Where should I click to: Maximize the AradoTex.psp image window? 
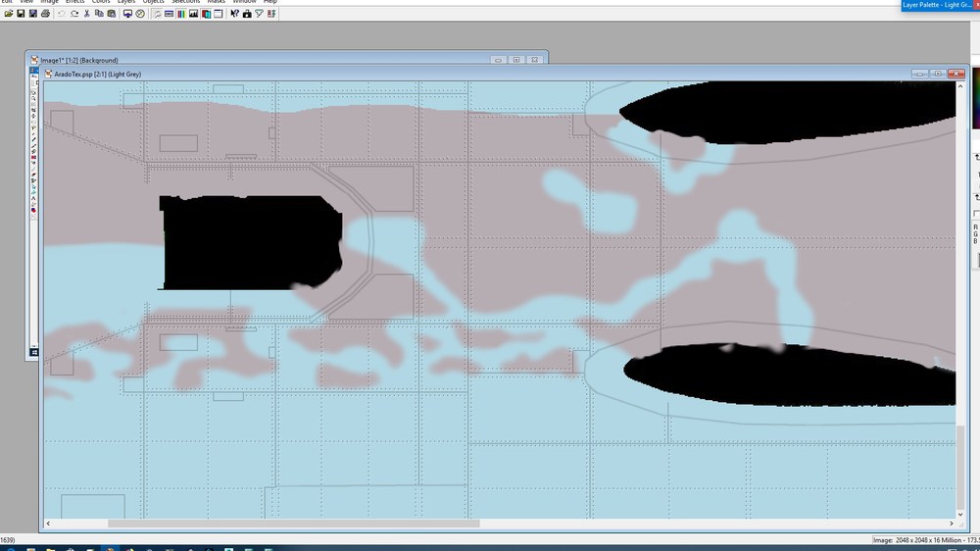pos(938,74)
